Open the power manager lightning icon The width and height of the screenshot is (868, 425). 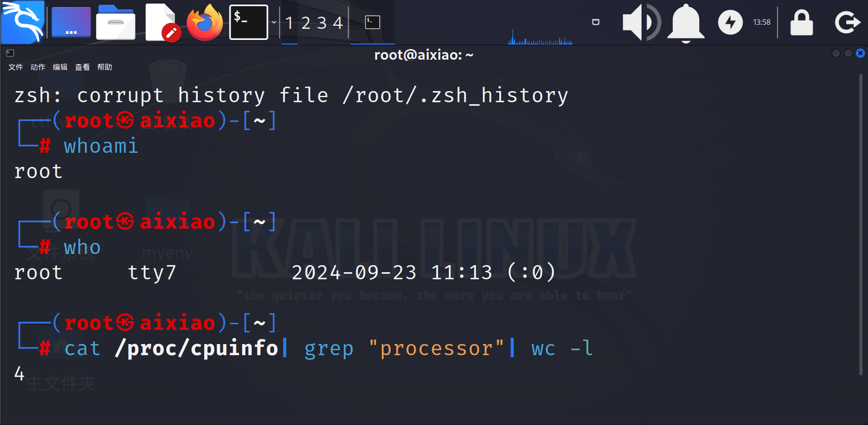click(730, 22)
